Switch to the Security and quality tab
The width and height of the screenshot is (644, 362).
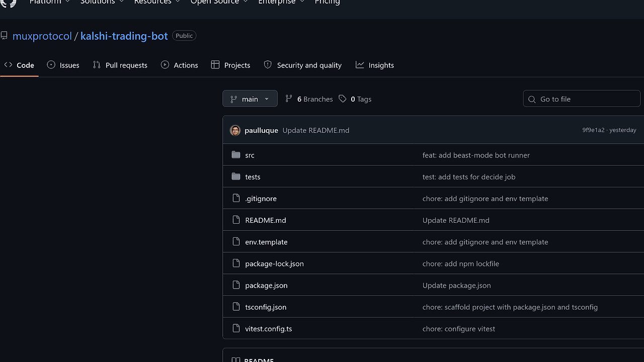pyautogui.click(x=303, y=65)
